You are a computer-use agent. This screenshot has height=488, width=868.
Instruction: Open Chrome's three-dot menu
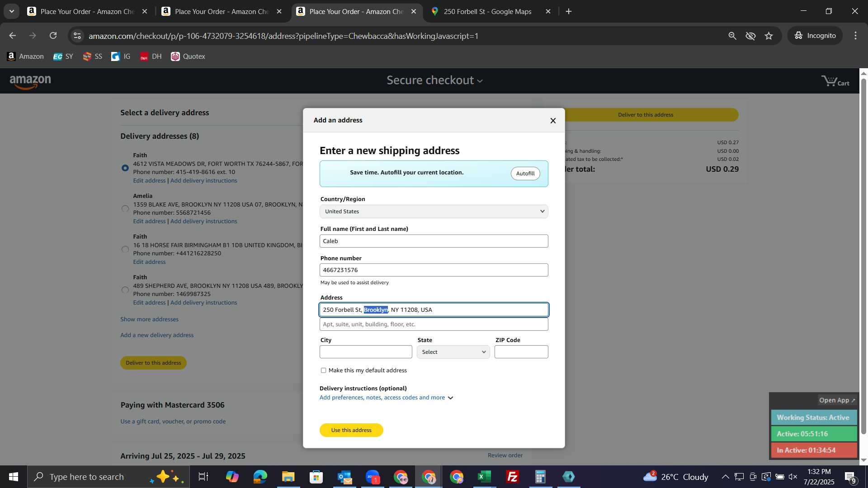pyautogui.click(x=855, y=36)
